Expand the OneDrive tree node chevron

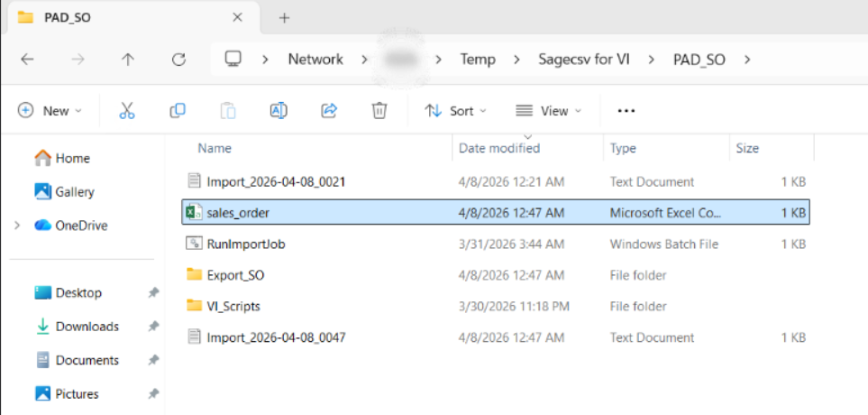17,226
